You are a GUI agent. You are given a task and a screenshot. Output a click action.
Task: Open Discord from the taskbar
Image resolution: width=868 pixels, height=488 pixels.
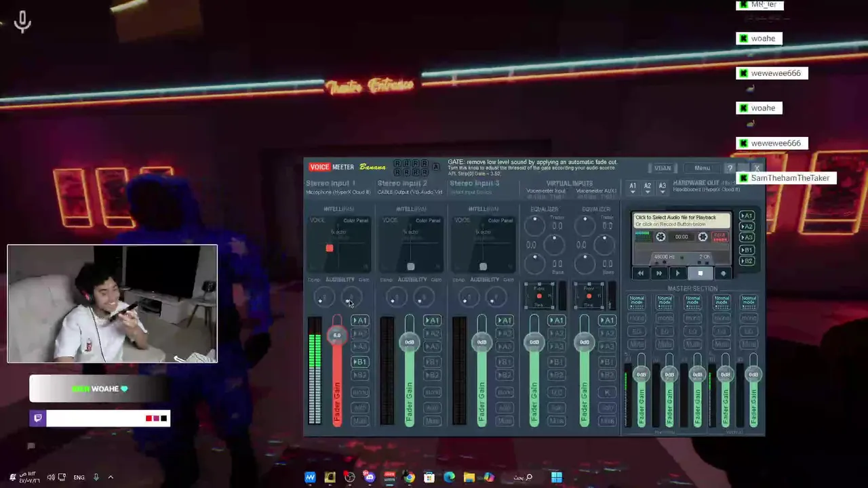(370, 477)
